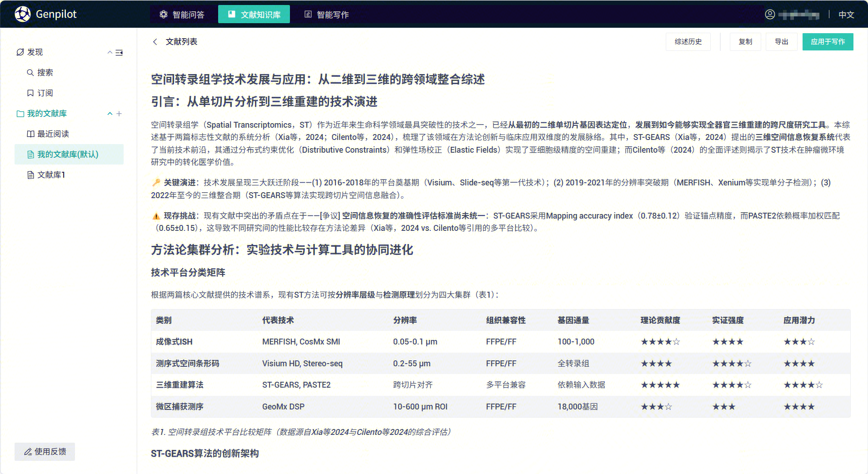Open 文献库1 library
This screenshot has height=474, width=868.
coord(51,175)
